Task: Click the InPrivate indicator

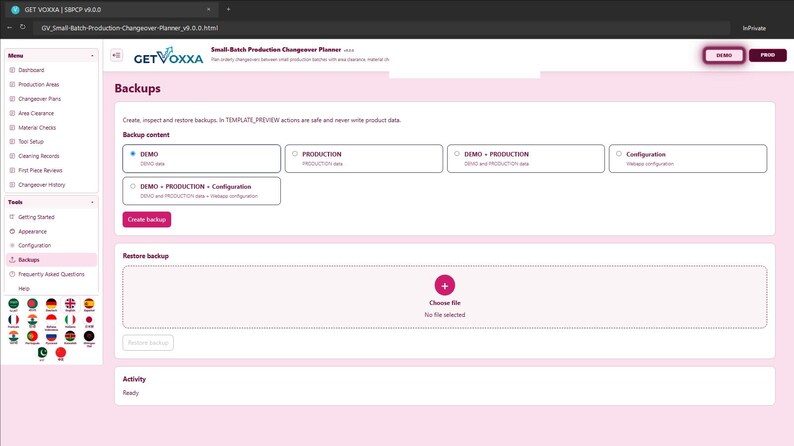Action: (x=754, y=28)
